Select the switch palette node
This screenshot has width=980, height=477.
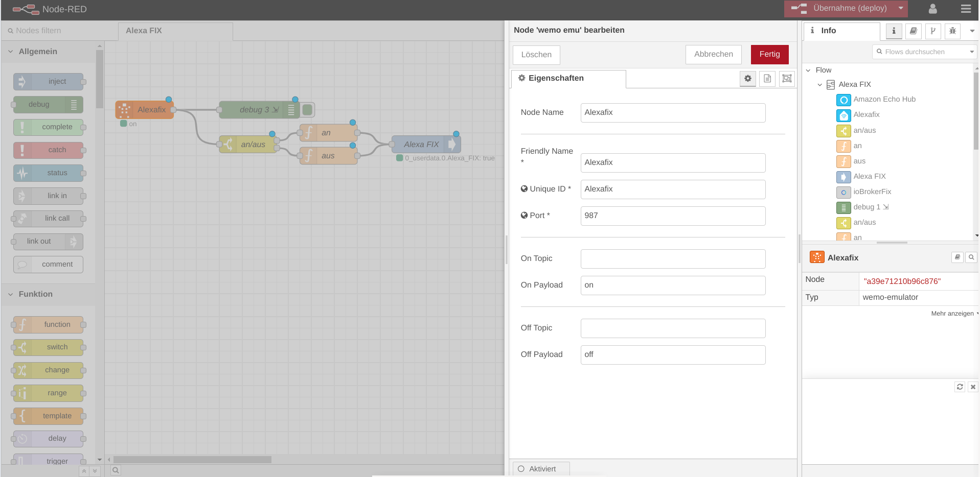49,347
